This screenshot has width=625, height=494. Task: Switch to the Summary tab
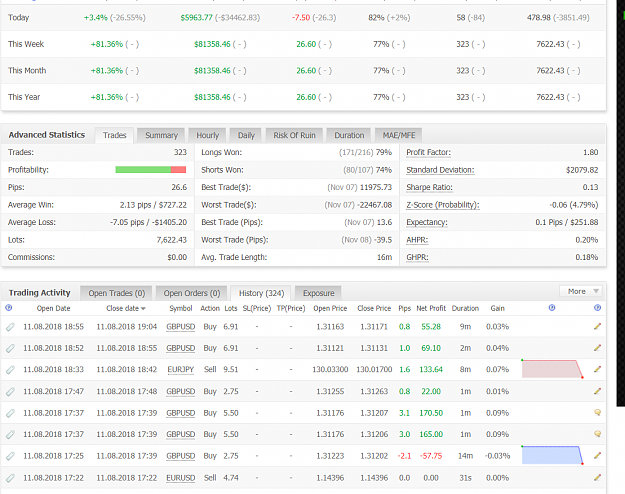point(161,136)
